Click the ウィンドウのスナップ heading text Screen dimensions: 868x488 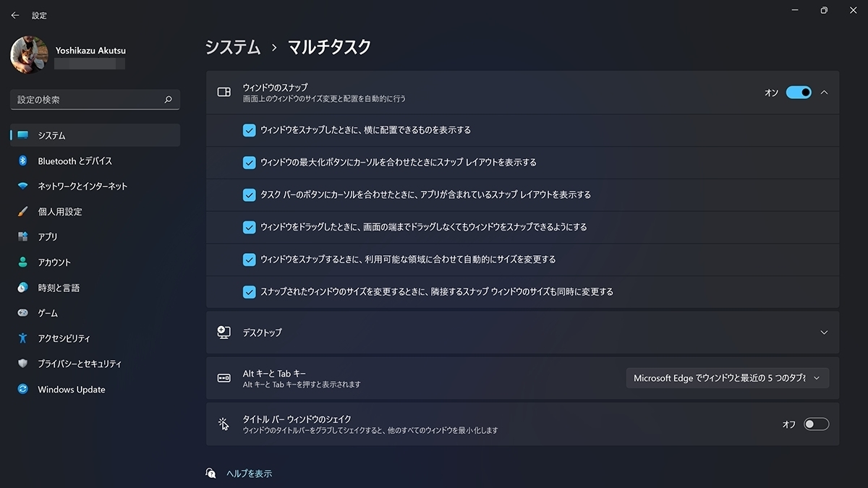click(x=275, y=87)
